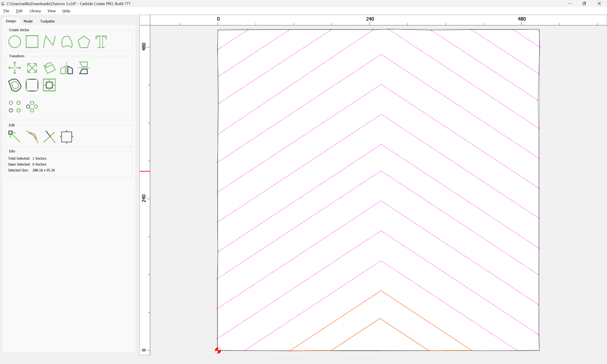Open the File menu
Image resolution: width=607 pixels, height=364 pixels.
(x=6, y=11)
